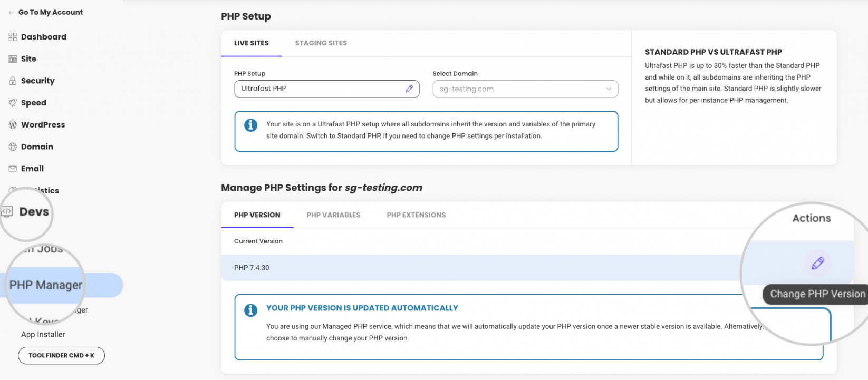The width and height of the screenshot is (868, 380).
Task: Click the Domain globe icon
Action: tap(13, 147)
